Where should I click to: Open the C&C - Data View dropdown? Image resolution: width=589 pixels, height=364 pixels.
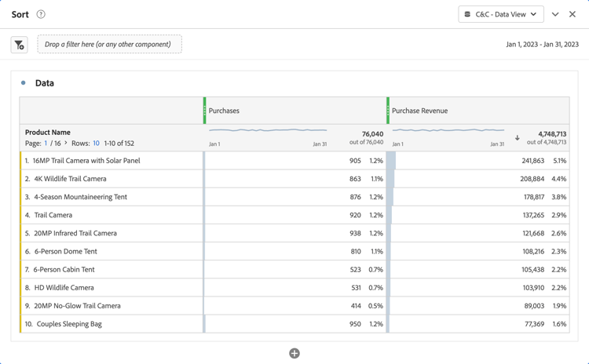(500, 14)
